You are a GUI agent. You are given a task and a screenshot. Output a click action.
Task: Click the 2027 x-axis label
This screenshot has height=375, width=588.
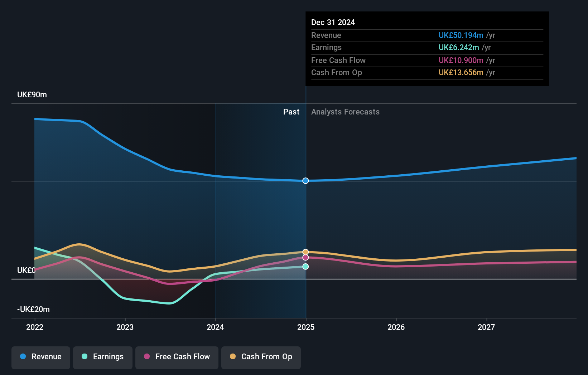click(x=486, y=327)
